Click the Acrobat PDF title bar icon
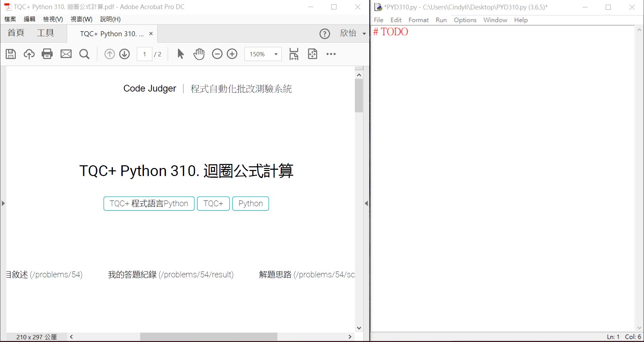The height and width of the screenshot is (342, 644). [x=7, y=7]
